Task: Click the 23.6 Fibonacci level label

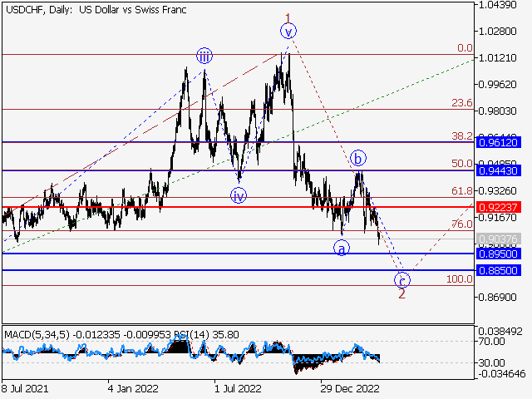Action: (x=462, y=102)
